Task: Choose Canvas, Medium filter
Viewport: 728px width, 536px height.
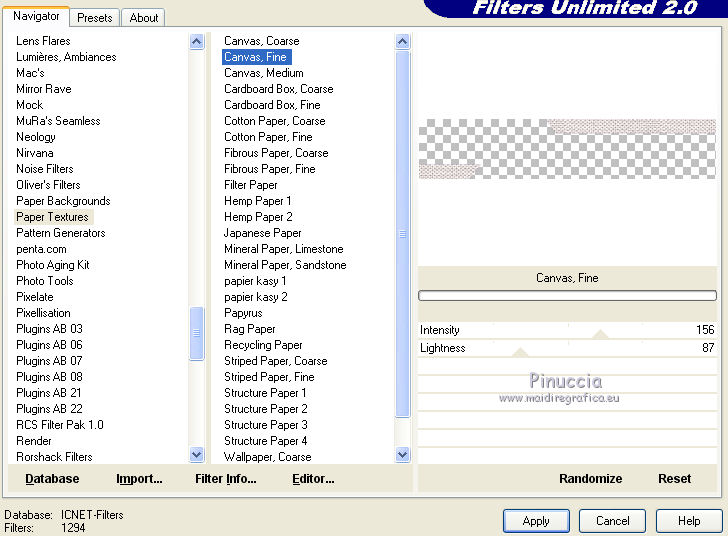Action: [x=264, y=73]
